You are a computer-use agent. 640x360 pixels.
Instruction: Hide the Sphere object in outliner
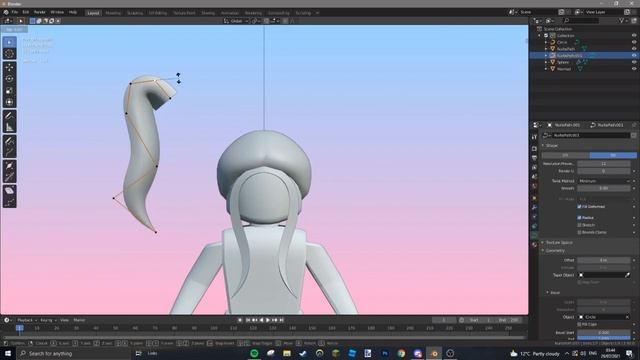pyautogui.click(x=634, y=62)
